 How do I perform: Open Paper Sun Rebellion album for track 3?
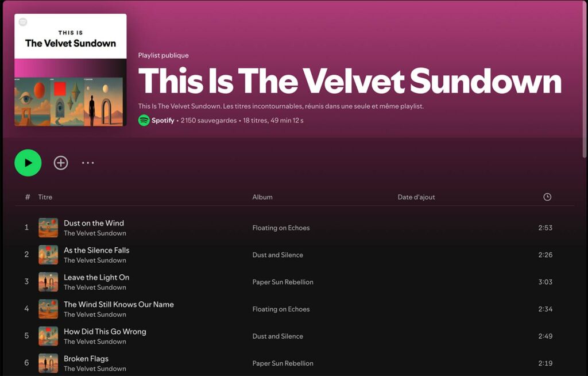[283, 282]
